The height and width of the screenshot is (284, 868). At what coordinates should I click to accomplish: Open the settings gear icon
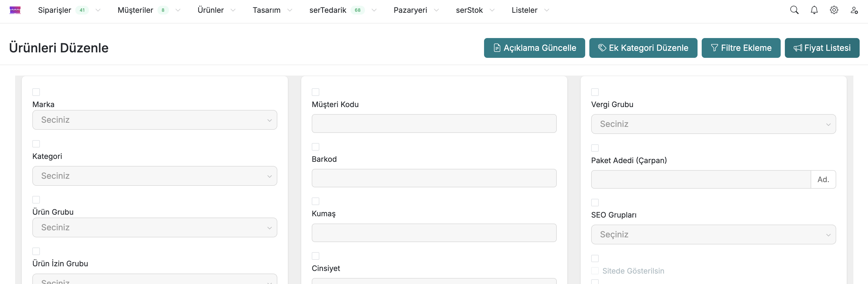point(834,10)
